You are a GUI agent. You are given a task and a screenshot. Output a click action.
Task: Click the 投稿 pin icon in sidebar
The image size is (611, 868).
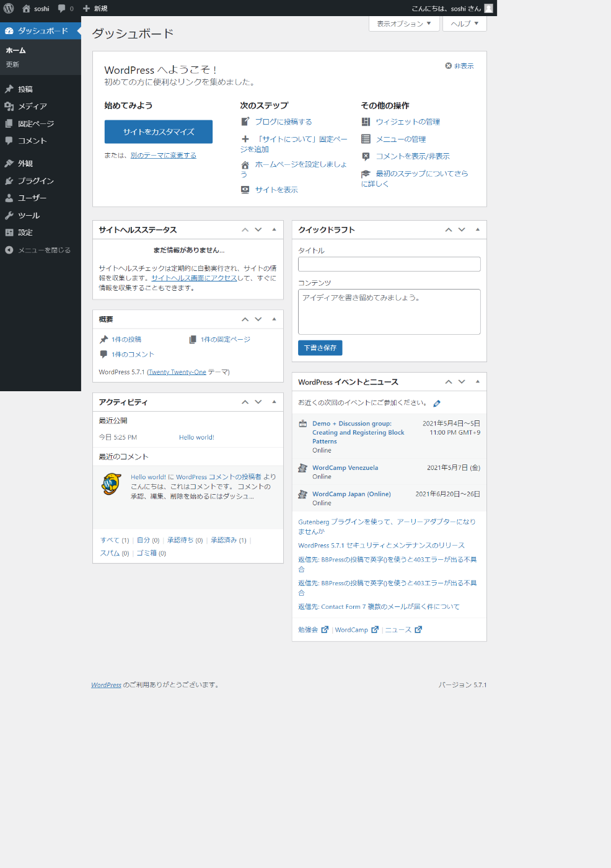9,89
